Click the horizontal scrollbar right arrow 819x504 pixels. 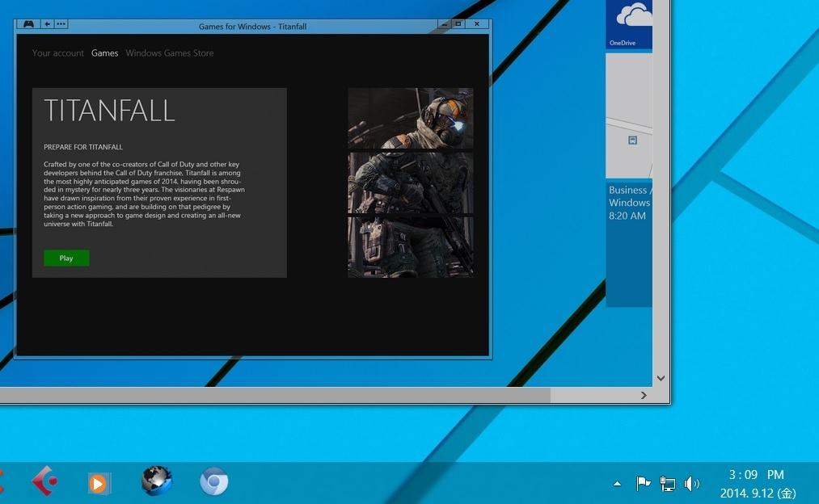[644, 396]
